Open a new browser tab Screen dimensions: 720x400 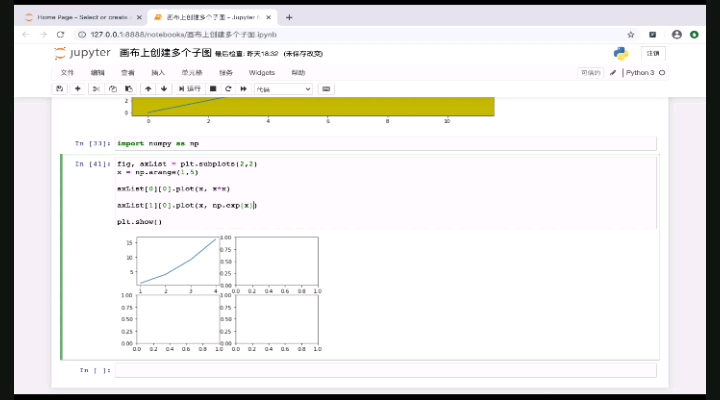pos(289,17)
